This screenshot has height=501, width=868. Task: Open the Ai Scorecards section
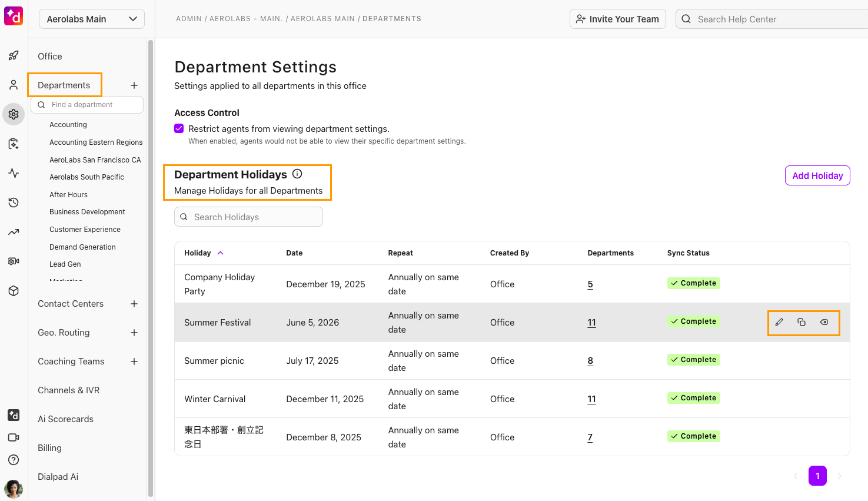click(66, 419)
